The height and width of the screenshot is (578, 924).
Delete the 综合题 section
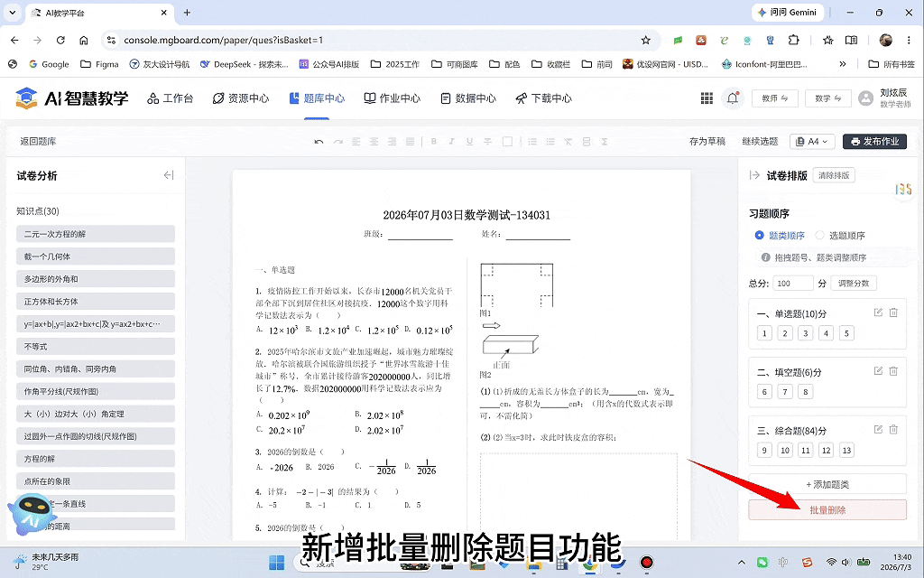893,429
